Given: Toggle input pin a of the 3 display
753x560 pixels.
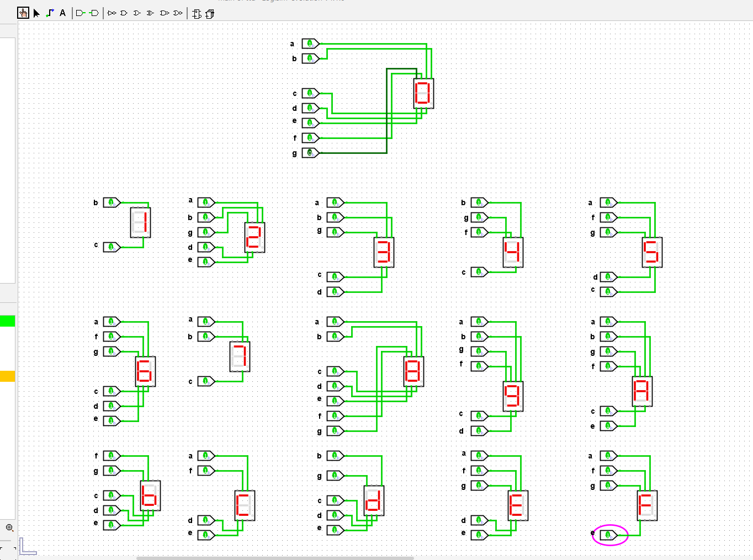Looking at the screenshot, I should 335,202.
